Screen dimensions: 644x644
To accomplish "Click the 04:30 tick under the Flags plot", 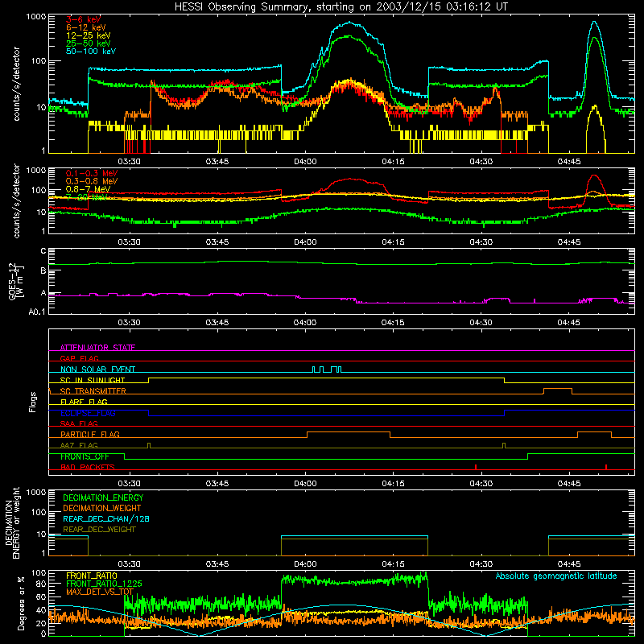I will click(x=481, y=484).
